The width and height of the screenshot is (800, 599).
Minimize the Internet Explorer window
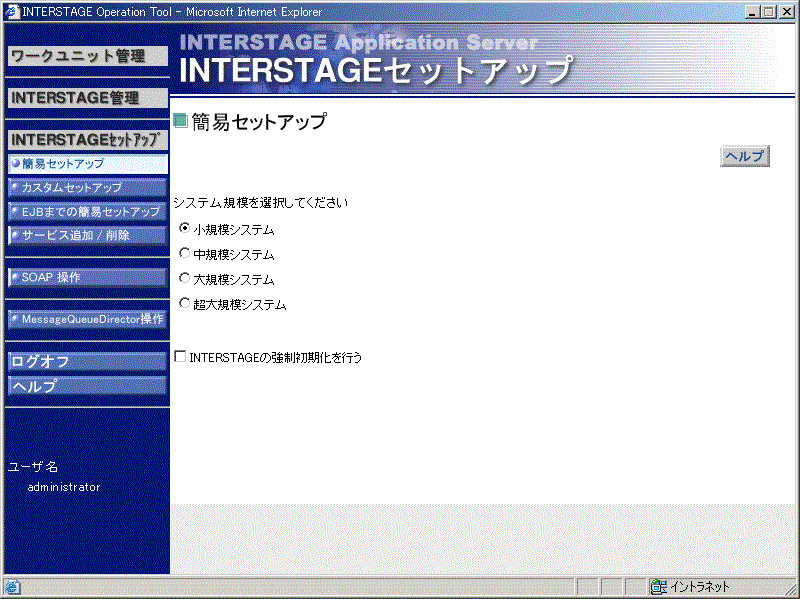752,12
